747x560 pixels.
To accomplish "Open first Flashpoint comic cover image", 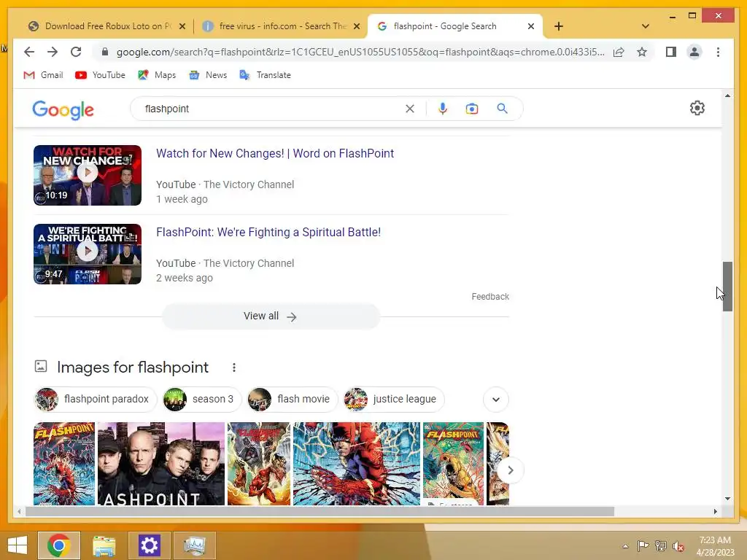I will tap(64, 463).
